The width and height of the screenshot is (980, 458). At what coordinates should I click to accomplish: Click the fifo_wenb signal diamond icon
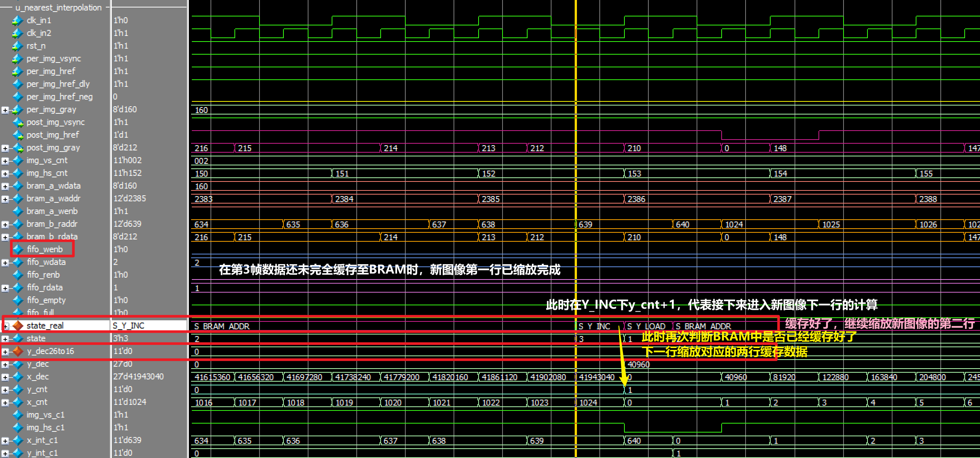18,249
